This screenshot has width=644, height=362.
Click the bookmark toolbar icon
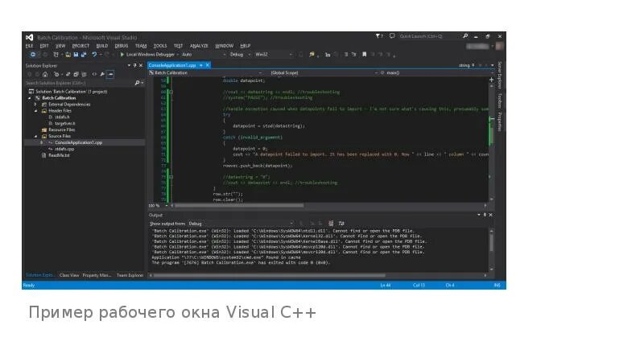click(x=364, y=55)
